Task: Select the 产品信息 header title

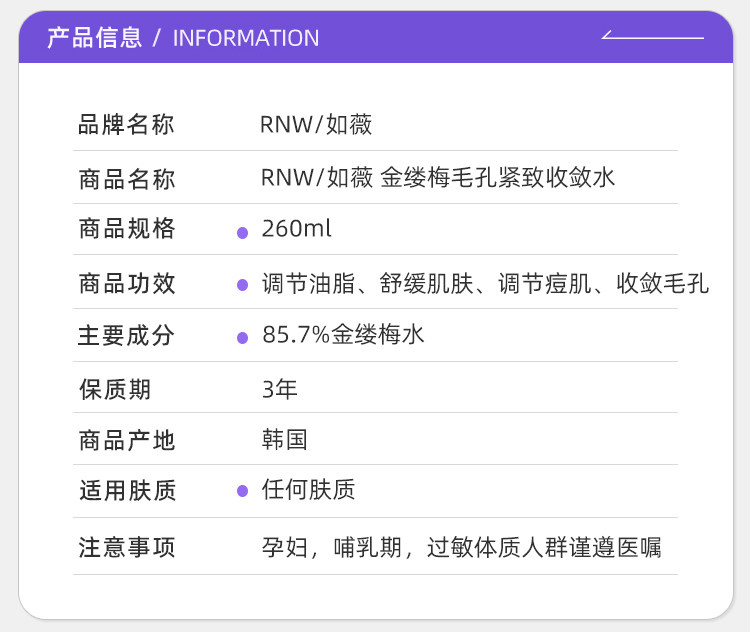Action: (x=94, y=38)
